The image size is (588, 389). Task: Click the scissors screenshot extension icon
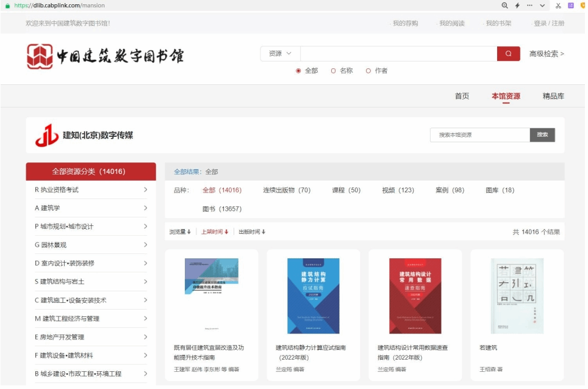558,5
